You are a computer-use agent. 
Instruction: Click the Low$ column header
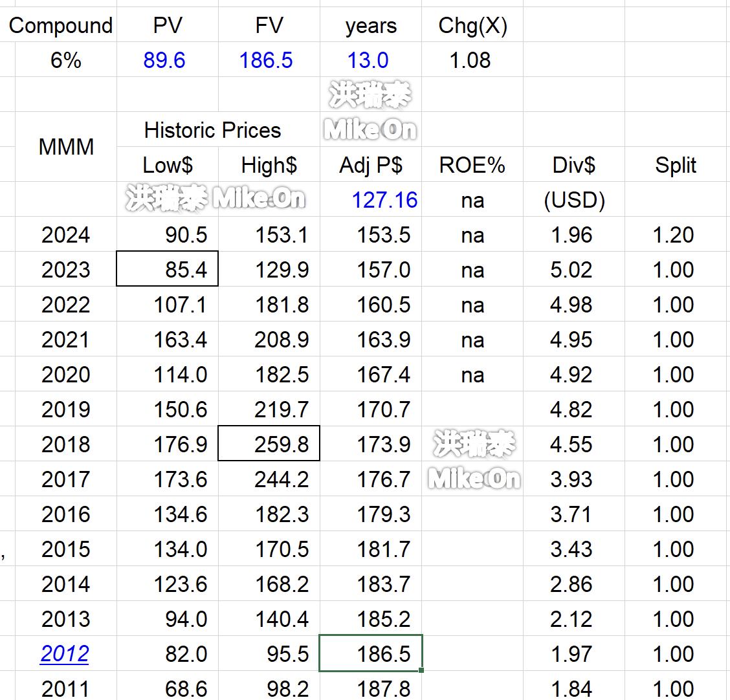[x=168, y=165]
